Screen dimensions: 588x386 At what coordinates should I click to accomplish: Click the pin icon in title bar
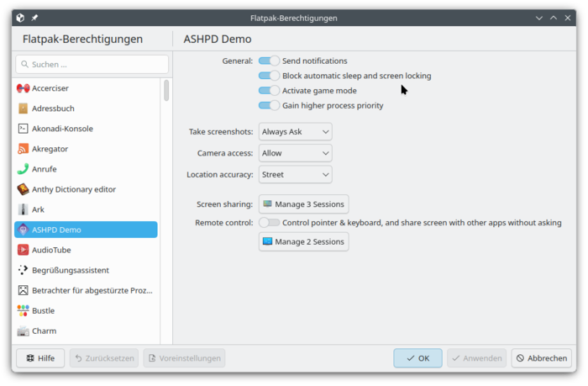(x=34, y=18)
